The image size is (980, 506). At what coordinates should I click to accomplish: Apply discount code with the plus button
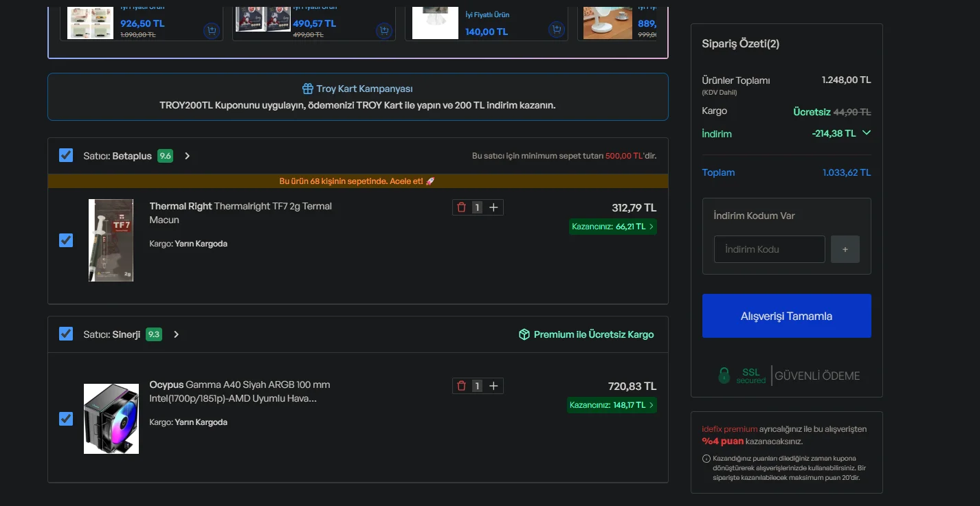[845, 249]
